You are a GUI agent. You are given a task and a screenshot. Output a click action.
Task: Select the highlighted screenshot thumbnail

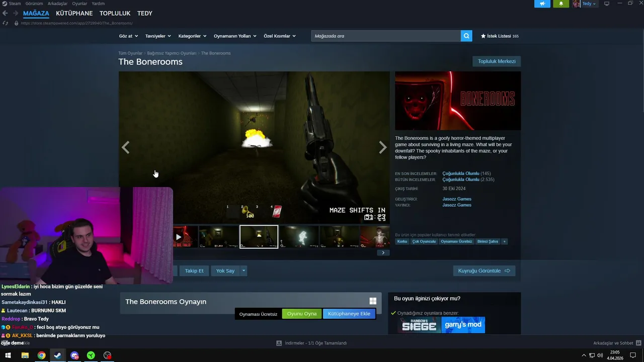(259, 237)
